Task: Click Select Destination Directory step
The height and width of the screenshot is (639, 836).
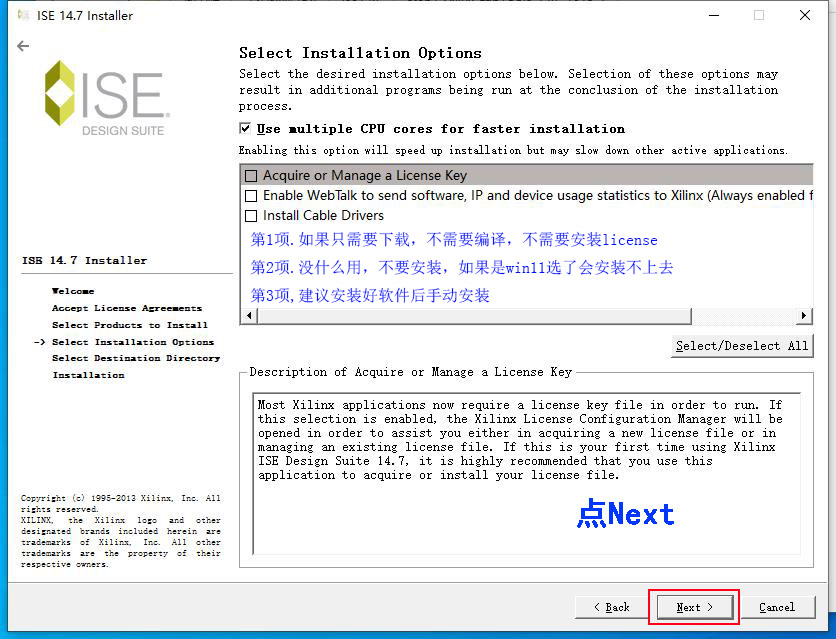Action: [135, 358]
